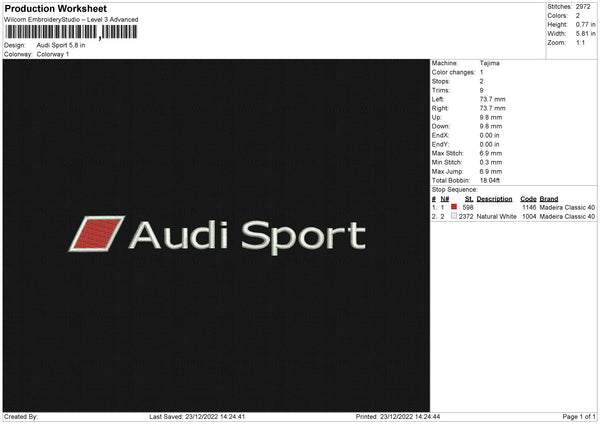Click the Max Jump value 6.9 mm
Viewport: 600px width, 424px height.
491,171
